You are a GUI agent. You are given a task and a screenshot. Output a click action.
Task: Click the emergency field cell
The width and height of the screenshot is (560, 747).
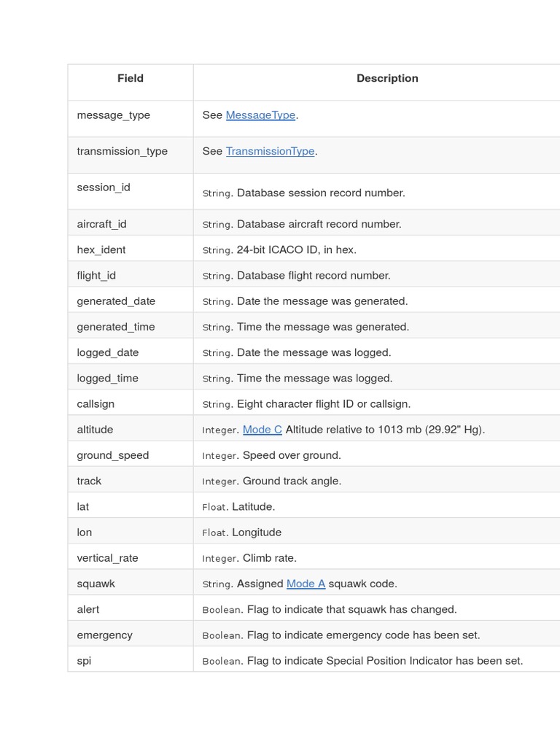pos(105,635)
